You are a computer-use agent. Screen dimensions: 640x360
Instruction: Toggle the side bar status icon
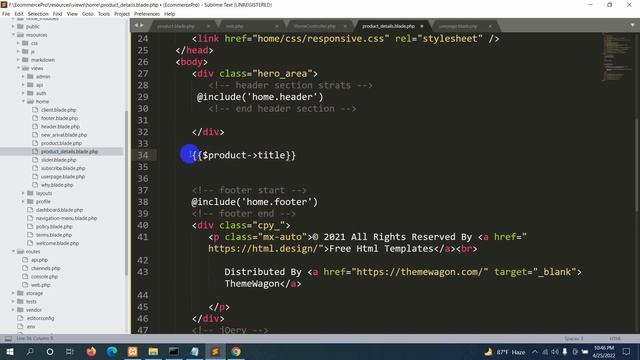pos(8,338)
